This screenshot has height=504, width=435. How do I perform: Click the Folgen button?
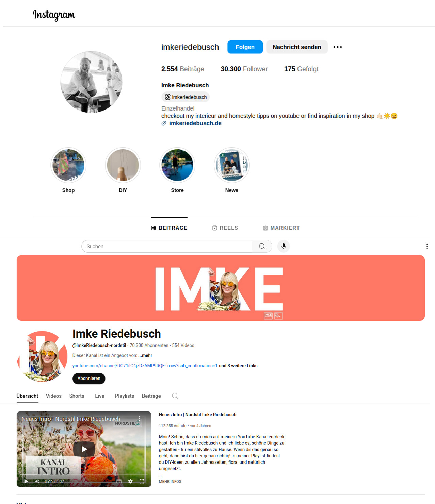click(x=245, y=47)
